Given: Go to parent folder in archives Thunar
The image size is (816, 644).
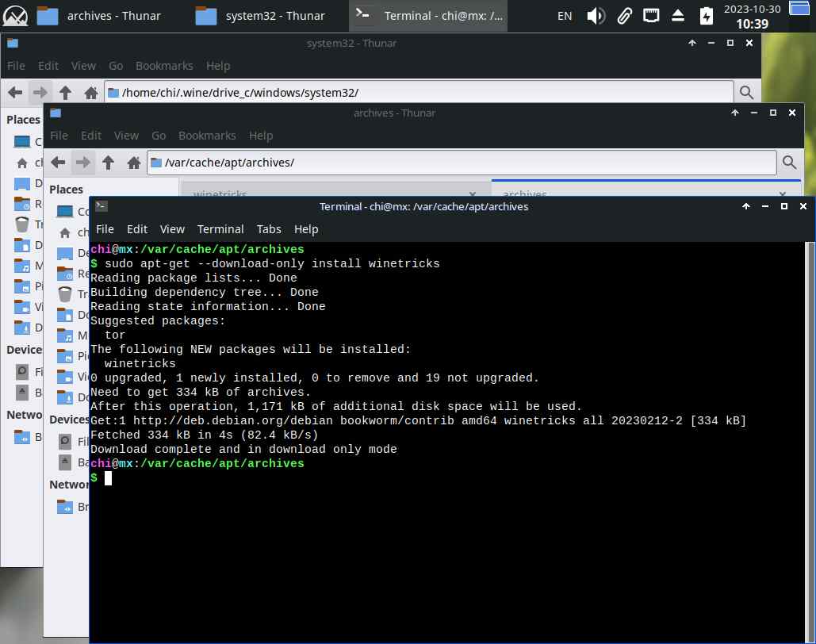Looking at the screenshot, I should (108, 163).
